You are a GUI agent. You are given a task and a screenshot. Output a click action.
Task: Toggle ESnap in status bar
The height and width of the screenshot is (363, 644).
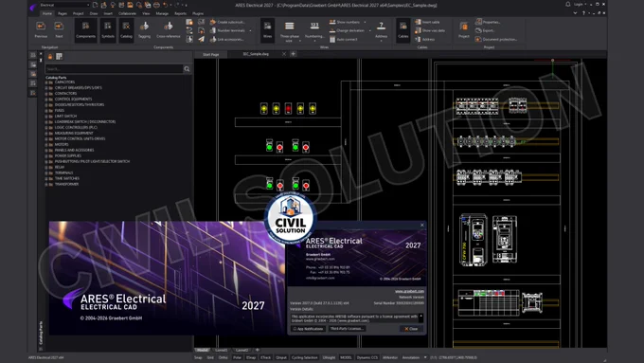pos(251,357)
